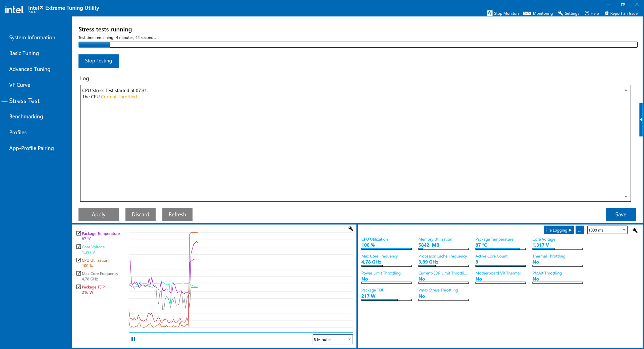Click CPU Stress Test started log line
Screen dimensions: 644x349
115,91
